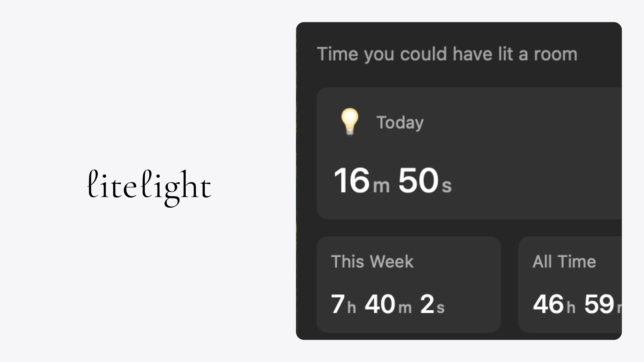Select the All Time label

point(564,262)
